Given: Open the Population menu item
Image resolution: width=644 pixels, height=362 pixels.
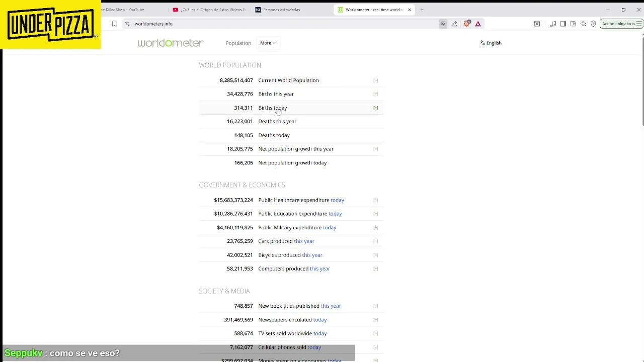Looking at the screenshot, I should [238, 43].
